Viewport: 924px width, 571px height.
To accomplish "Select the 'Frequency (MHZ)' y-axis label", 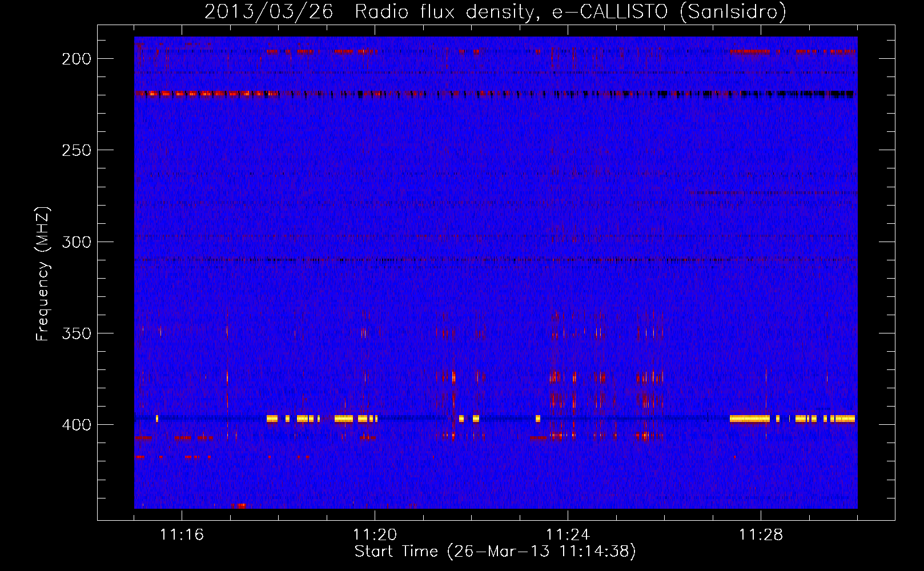I will tap(43, 274).
